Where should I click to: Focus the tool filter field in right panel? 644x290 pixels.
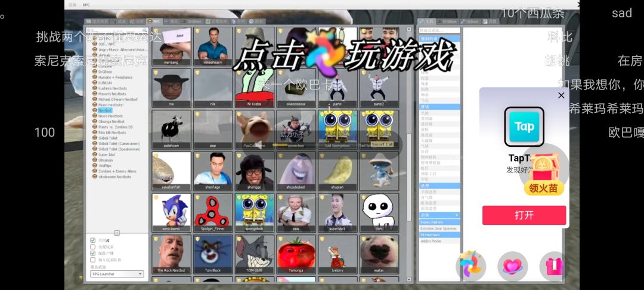(439, 30)
